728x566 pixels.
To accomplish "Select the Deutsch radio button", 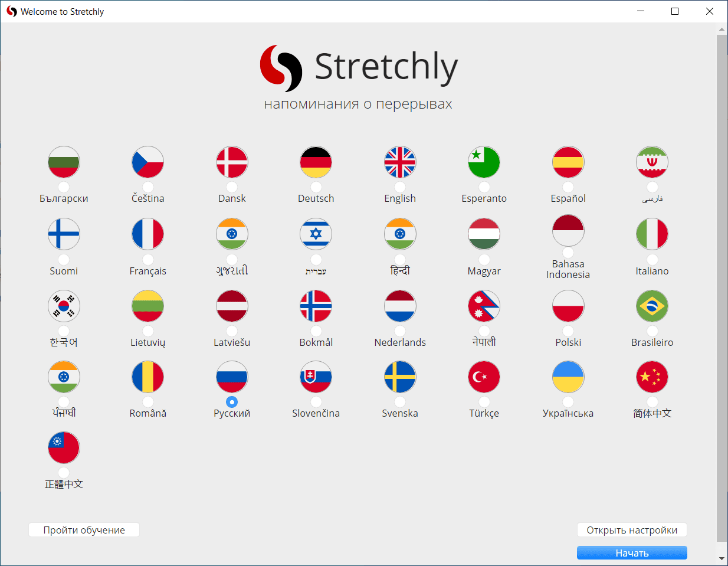I will tap(316, 187).
